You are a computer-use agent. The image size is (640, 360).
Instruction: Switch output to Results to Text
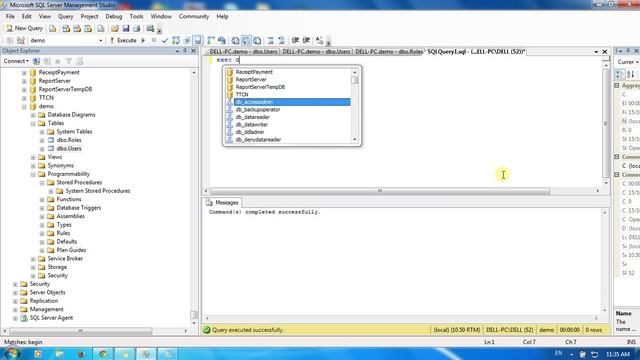(235, 40)
